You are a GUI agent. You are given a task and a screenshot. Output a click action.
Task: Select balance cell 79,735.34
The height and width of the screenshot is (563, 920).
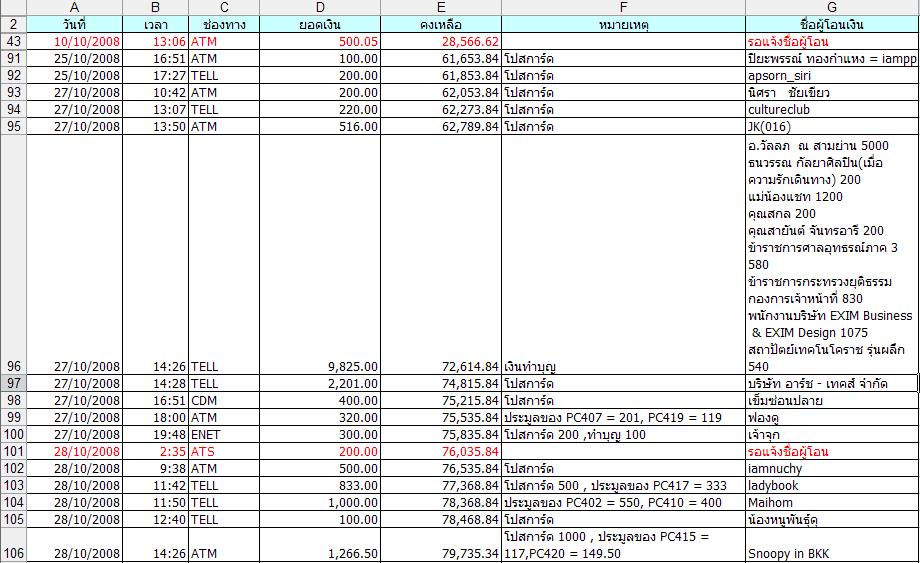tap(441, 545)
